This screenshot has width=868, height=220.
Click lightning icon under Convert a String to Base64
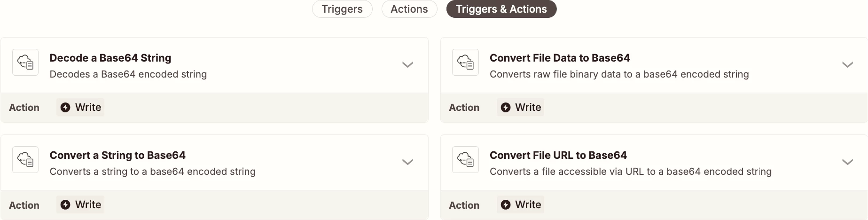click(x=65, y=204)
